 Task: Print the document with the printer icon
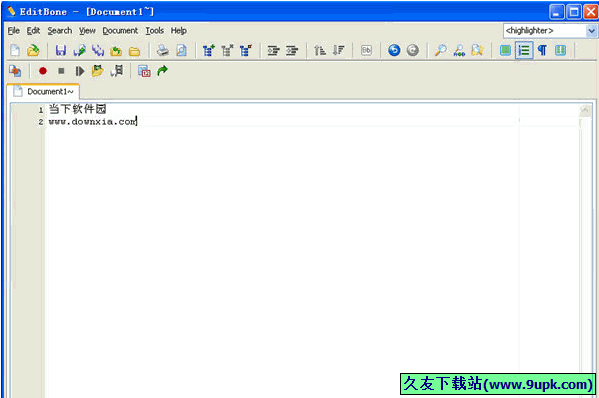tap(163, 50)
